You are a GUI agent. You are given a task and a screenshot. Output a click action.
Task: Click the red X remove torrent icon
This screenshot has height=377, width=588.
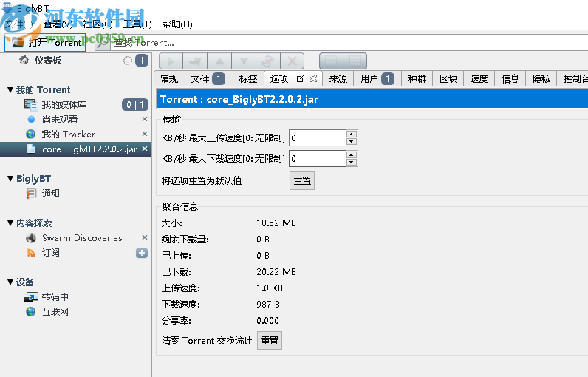click(x=292, y=61)
